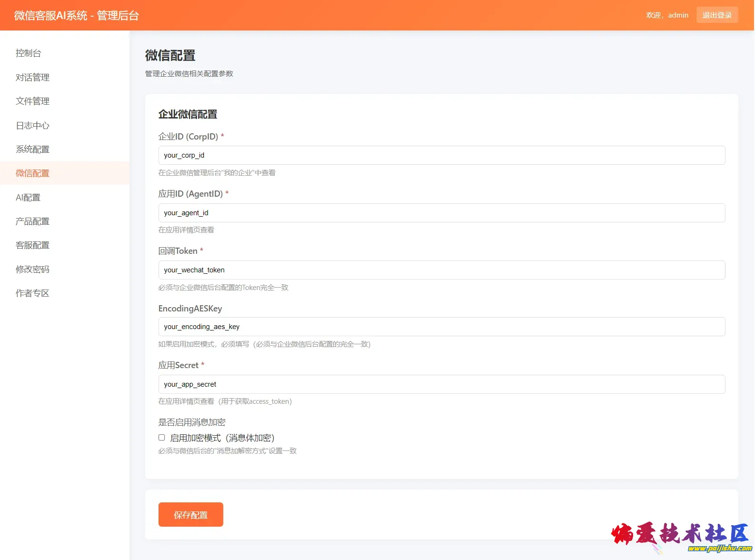Open 系统配置 menu item
The width and height of the screenshot is (755, 560).
(32, 149)
